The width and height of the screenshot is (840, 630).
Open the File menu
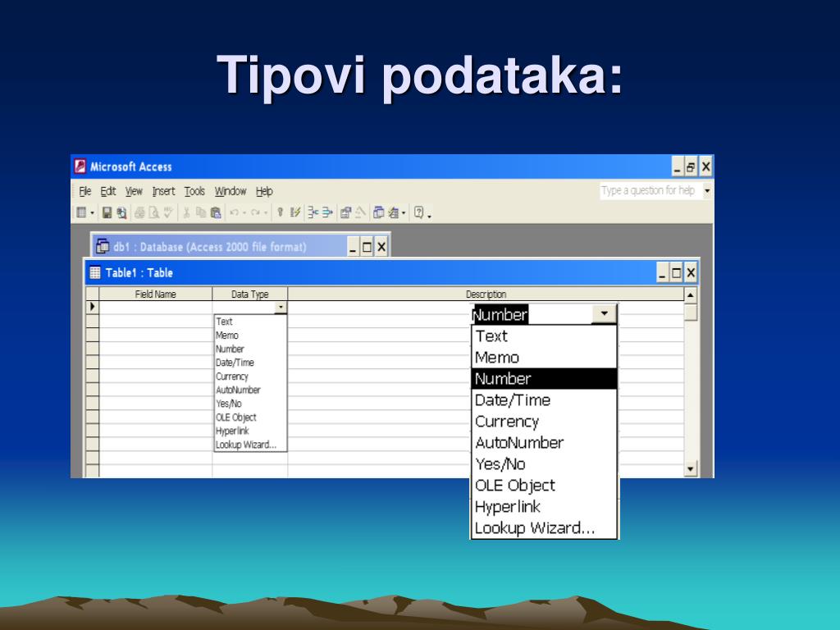click(x=85, y=191)
